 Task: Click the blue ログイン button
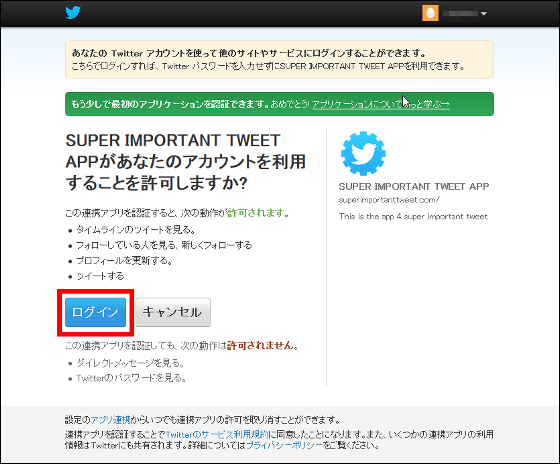95,312
